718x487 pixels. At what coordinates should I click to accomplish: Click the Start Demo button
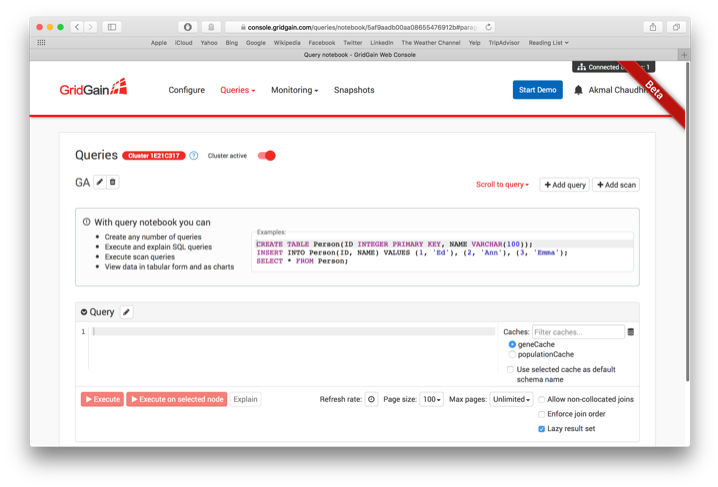[538, 90]
